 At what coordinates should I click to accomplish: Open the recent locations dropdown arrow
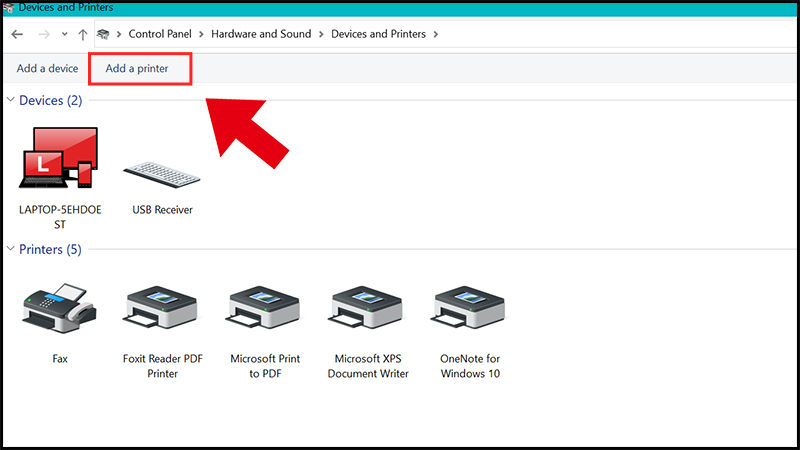coord(64,34)
